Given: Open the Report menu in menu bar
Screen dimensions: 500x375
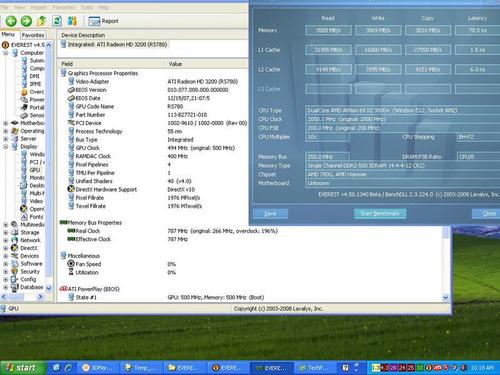Looking at the screenshot, I should (x=39, y=7).
